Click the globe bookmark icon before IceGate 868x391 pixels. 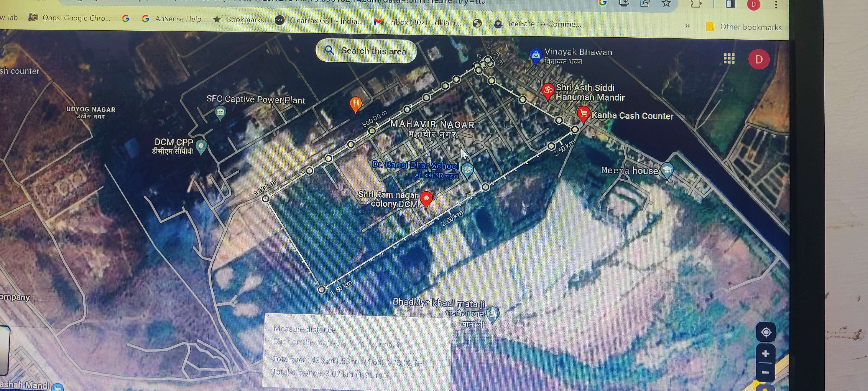(x=477, y=23)
